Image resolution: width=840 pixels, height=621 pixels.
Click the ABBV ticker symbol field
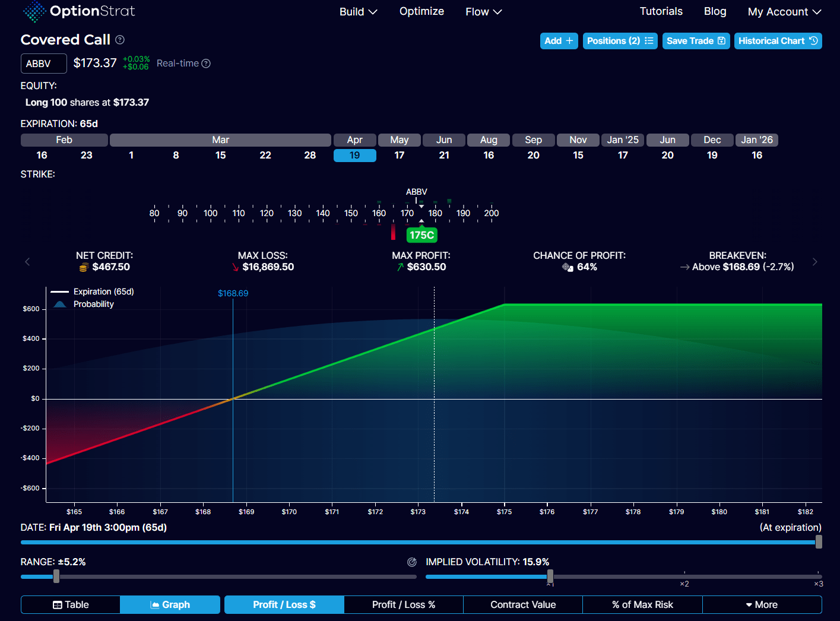(44, 64)
